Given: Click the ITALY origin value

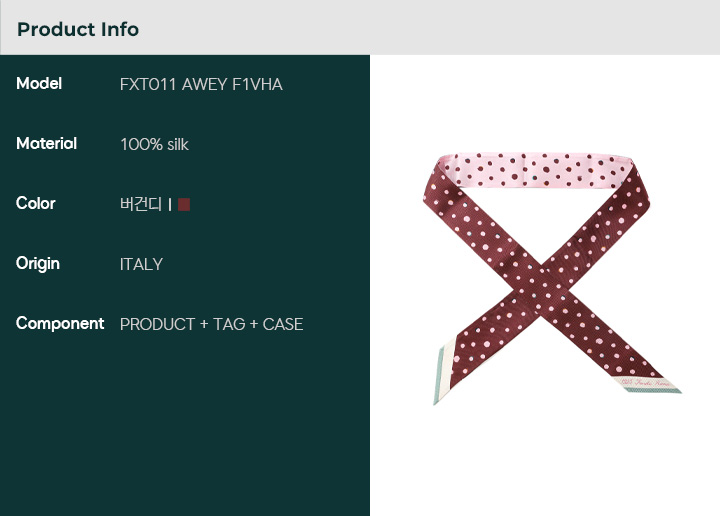Looking at the screenshot, I should tap(141, 264).
